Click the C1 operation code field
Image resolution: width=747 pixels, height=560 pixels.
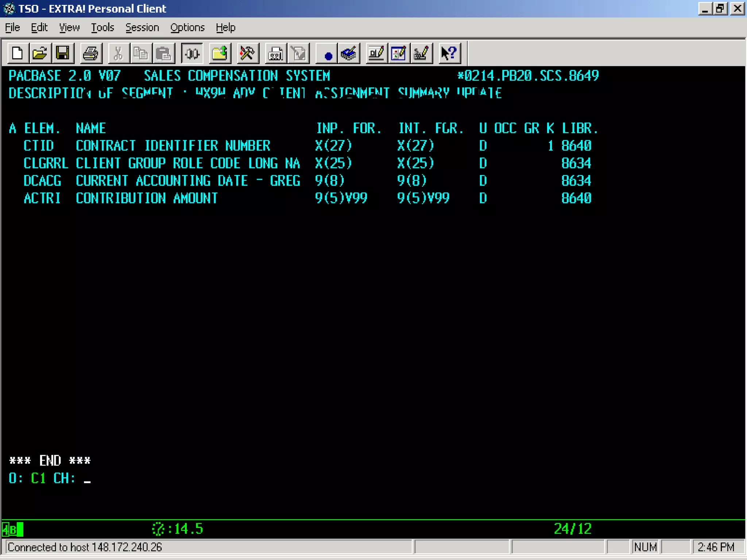[x=38, y=478]
